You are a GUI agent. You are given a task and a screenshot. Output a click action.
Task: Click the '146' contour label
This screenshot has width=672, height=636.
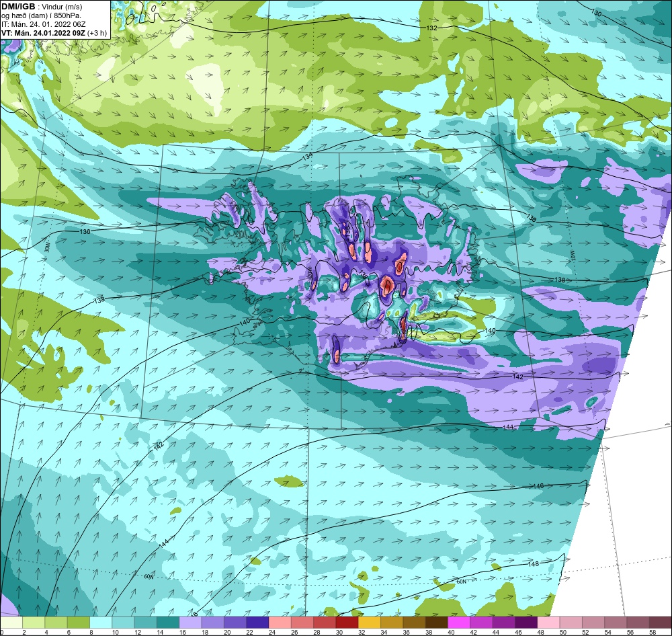539,486
